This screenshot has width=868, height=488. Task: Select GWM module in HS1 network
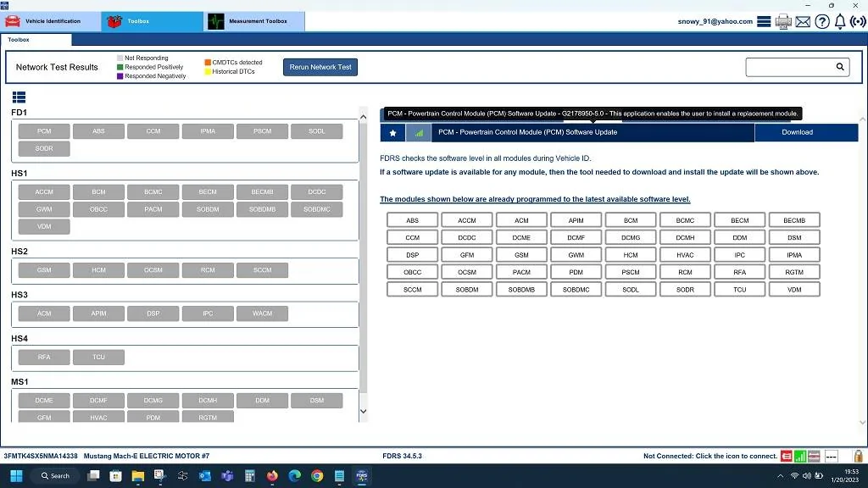pyautogui.click(x=44, y=209)
